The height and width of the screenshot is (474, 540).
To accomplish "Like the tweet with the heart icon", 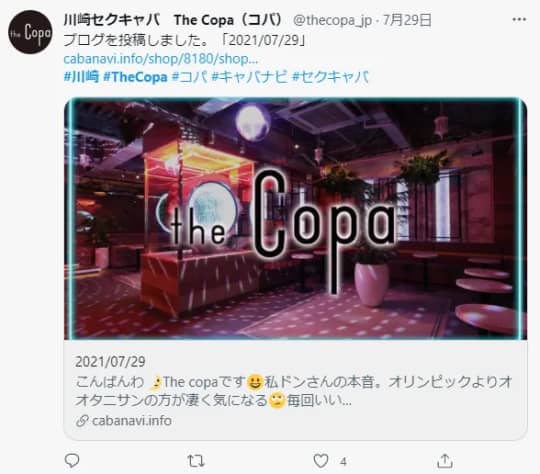I will click(x=321, y=461).
